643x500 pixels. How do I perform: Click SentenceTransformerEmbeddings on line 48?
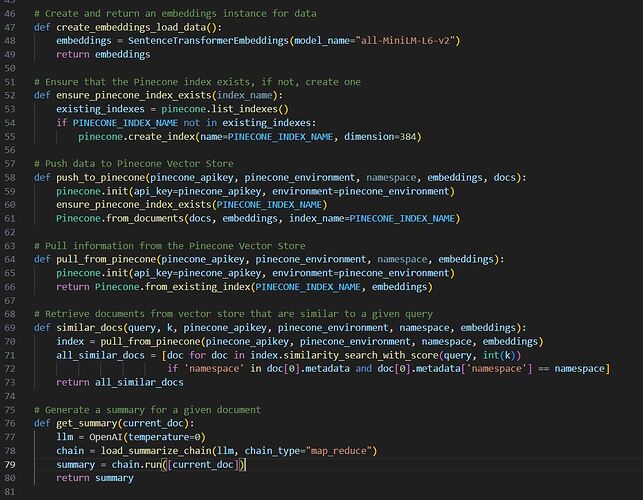click(x=208, y=41)
